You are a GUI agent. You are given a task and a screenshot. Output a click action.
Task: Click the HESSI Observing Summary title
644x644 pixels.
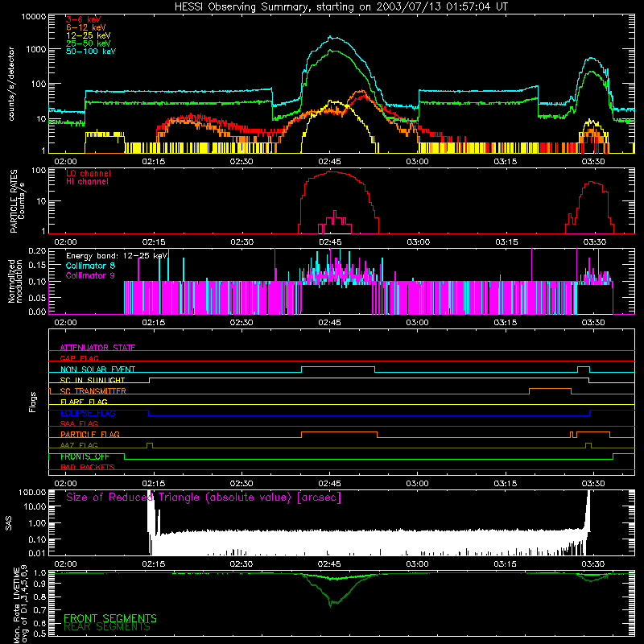point(341,7)
